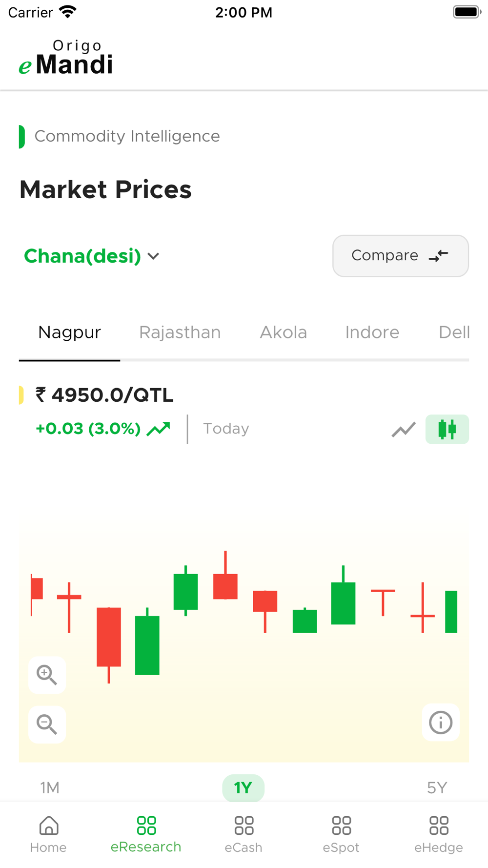Switch to candlestick chart view
The width and height of the screenshot is (488, 868).
pyautogui.click(x=447, y=429)
